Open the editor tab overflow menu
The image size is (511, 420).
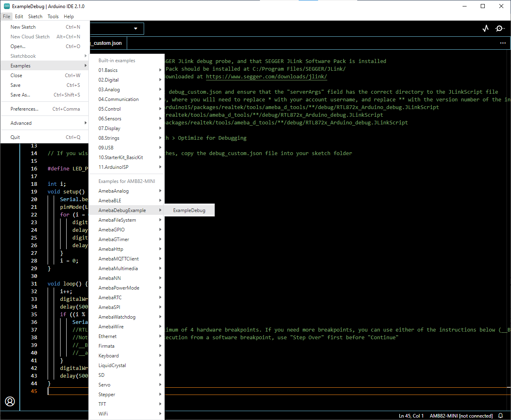[x=503, y=43]
